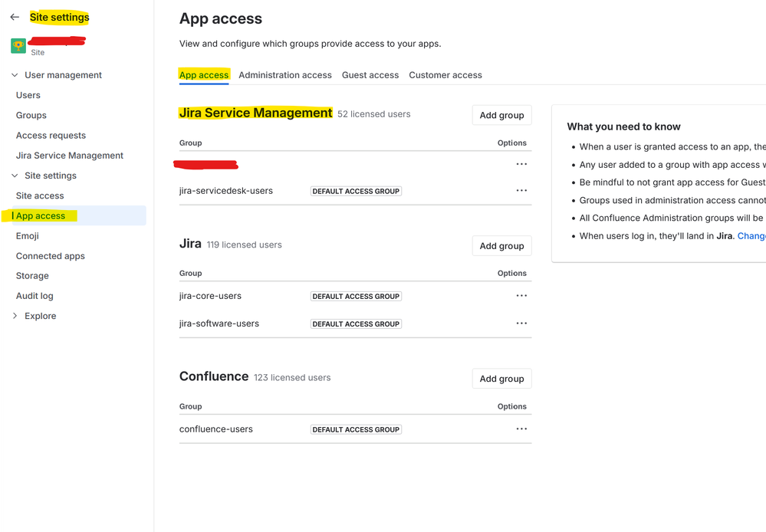This screenshot has height=532, width=766.
Task: Click the jira-software-users group name
Action: [x=219, y=323]
